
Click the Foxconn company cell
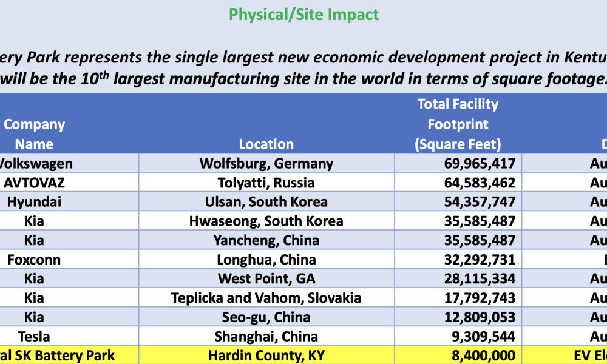pos(69,259)
